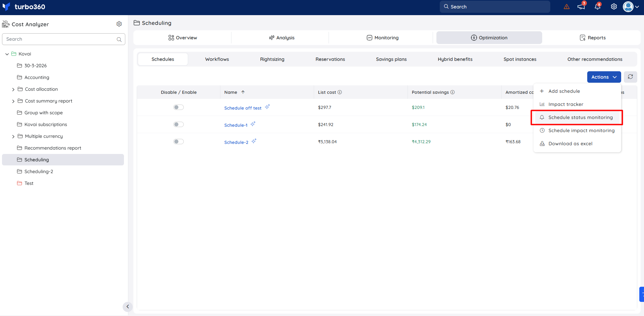Click the Potential savings info icon
The image size is (644, 316).
pos(453,92)
